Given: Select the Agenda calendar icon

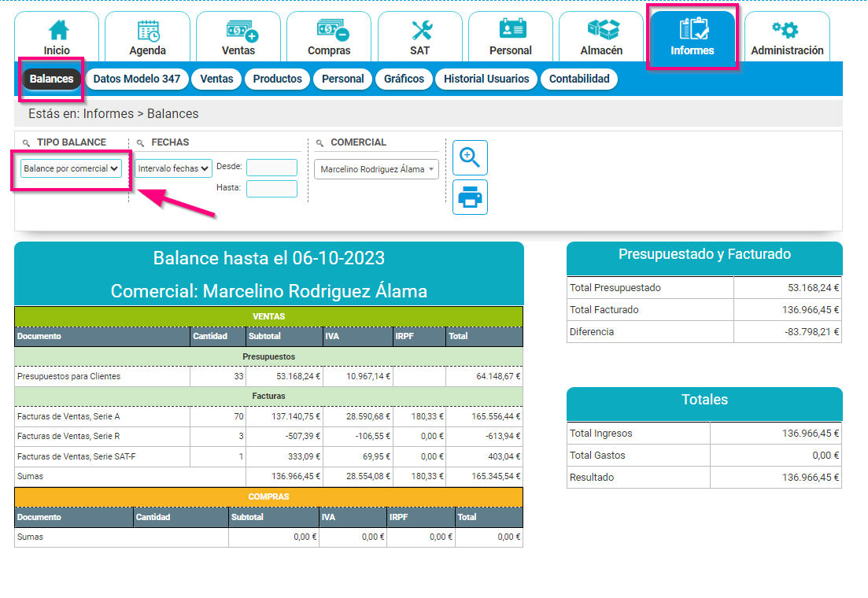Looking at the screenshot, I should click(147, 36).
